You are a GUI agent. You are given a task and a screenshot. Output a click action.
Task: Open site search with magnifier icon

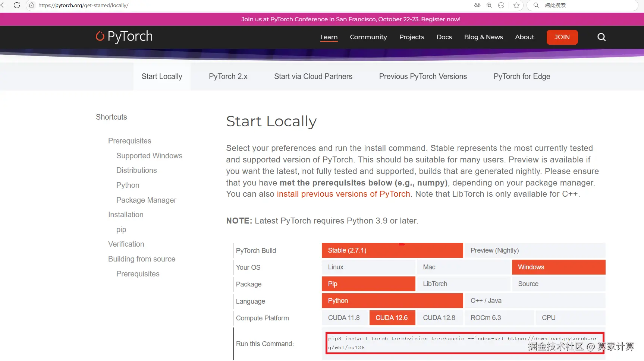coord(601,37)
